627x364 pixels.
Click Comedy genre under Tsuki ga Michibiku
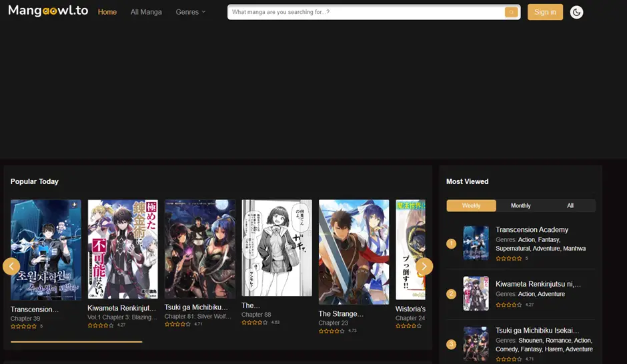pyautogui.click(x=507, y=349)
